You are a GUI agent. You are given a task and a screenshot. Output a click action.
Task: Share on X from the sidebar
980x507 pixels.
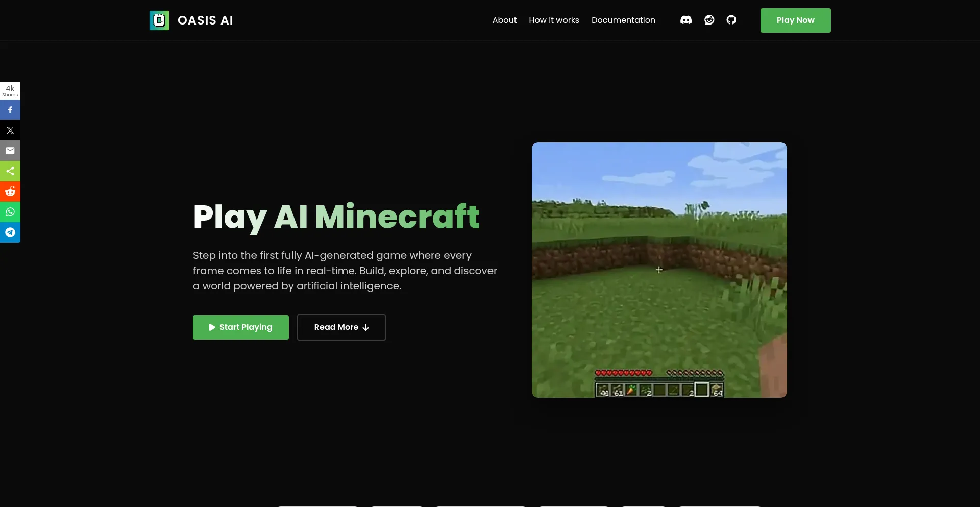coord(10,130)
